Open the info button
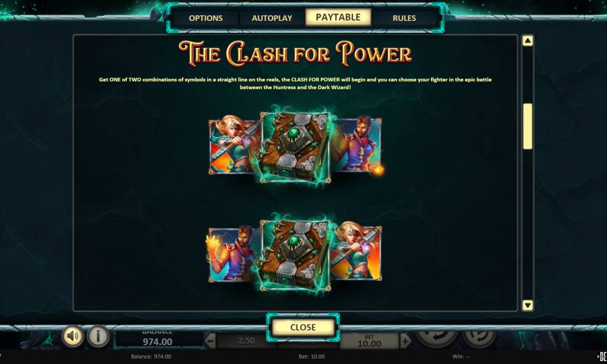This screenshot has height=364, width=607. click(x=98, y=336)
